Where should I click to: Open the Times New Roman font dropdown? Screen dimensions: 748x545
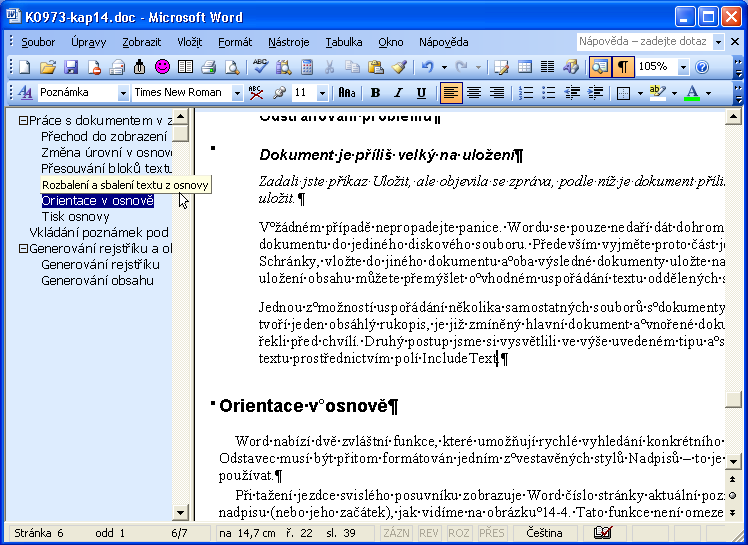click(x=237, y=93)
